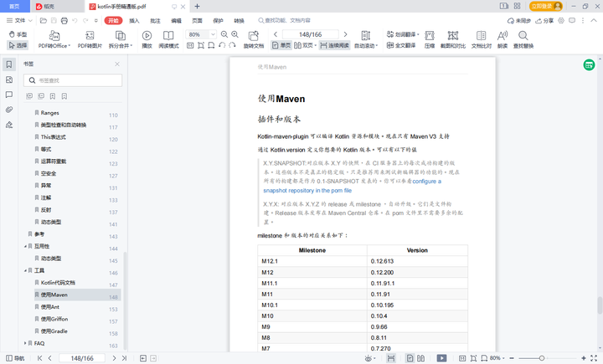Open the 文件 menu
603x364 pixels.
click(19, 21)
